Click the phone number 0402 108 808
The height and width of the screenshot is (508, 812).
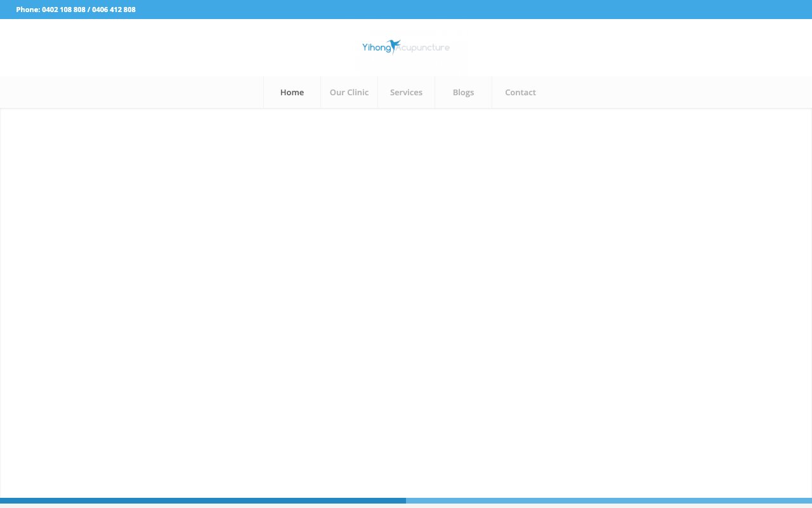[63, 10]
